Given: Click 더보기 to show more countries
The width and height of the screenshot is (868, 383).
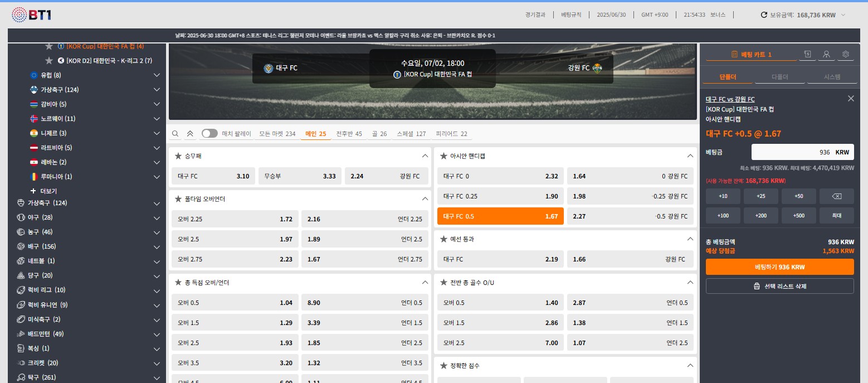Looking at the screenshot, I should [x=48, y=191].
